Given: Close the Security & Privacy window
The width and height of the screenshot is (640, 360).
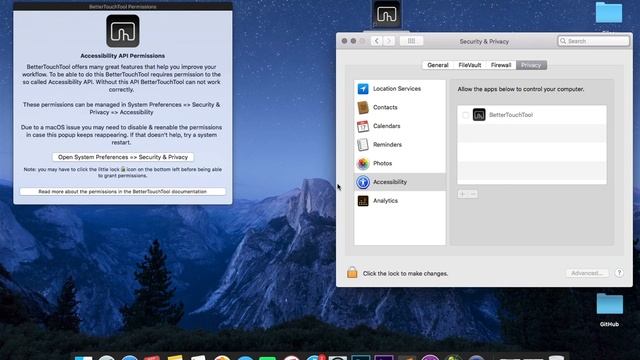Looking at the screenshot, I should tap(344, 41).
